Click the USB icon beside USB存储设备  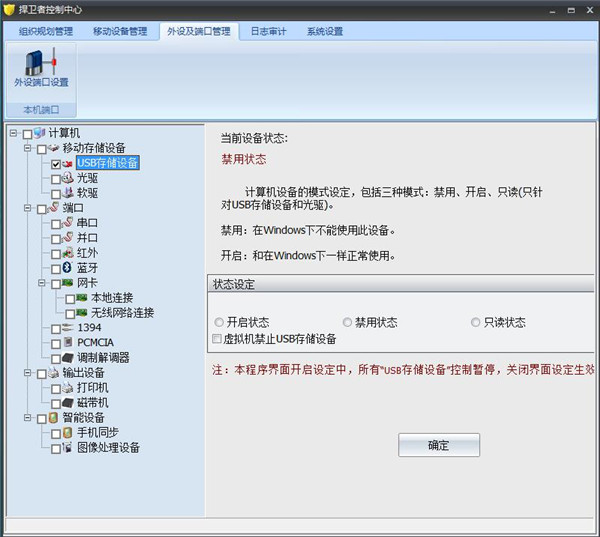pyautogui.click(x=68, y=163)
